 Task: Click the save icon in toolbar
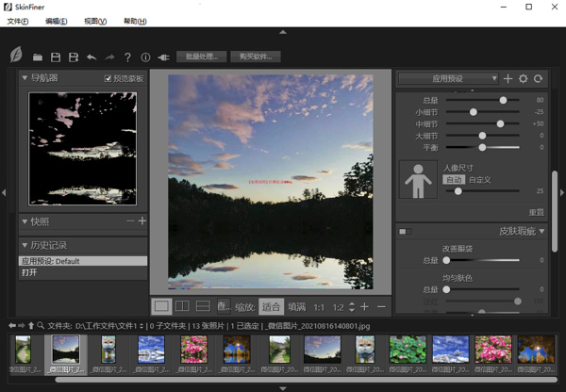56,57
